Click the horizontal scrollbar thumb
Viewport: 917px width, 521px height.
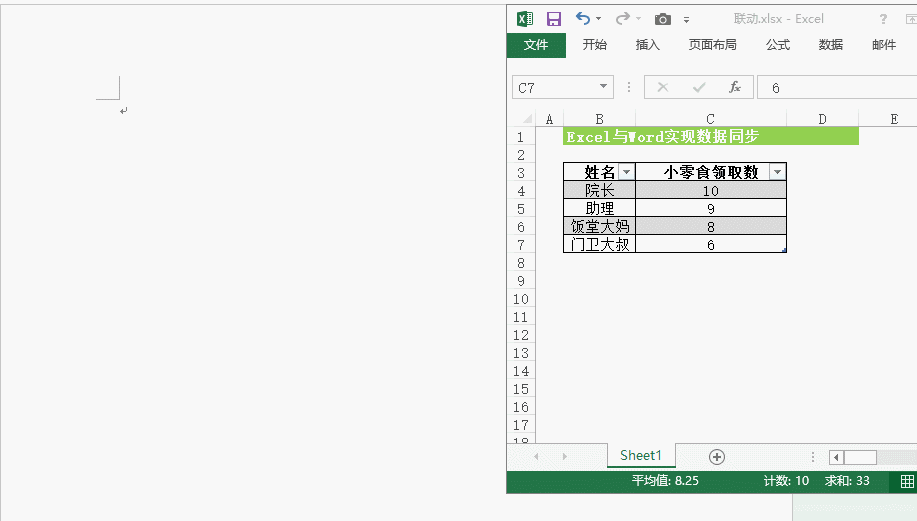point(860,457)
